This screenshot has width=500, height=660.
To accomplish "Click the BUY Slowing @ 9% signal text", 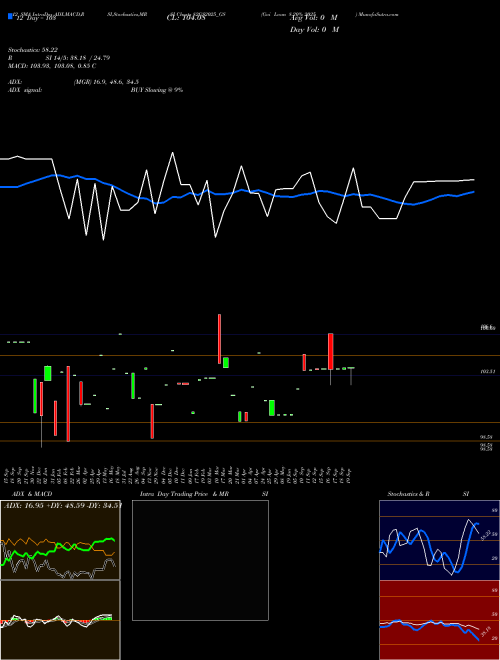I will click(157, 90).
